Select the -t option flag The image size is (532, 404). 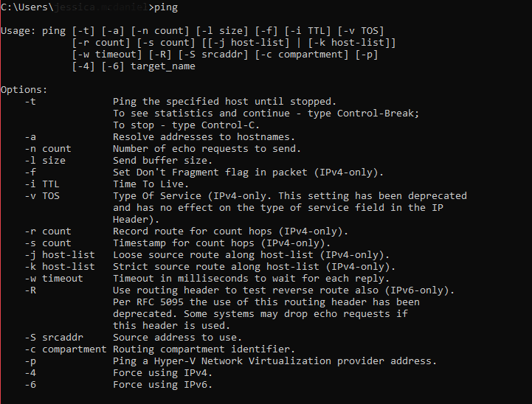30,102
